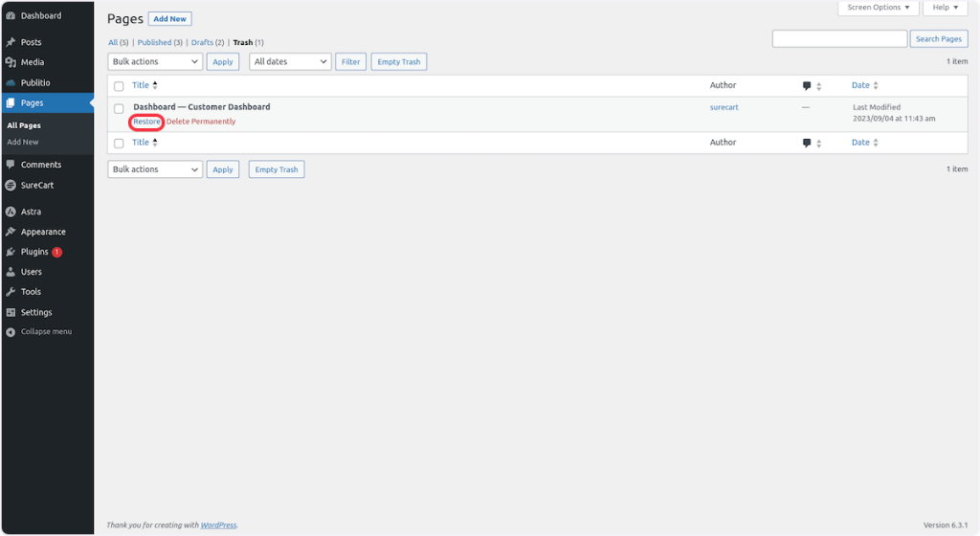
Task: Switch to the Published pages view
Action: 153,42
